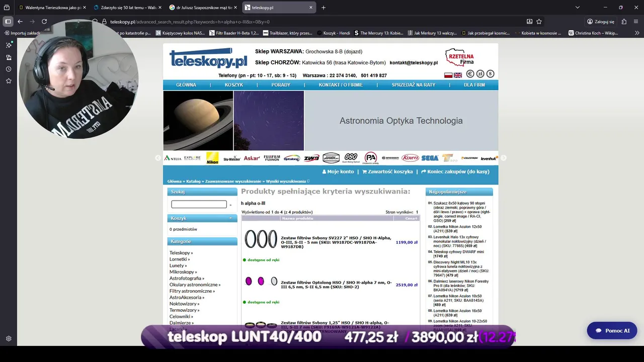The image size is (644, 362).
Task: Open the Nikon brand logo
Action: [212, 158]
